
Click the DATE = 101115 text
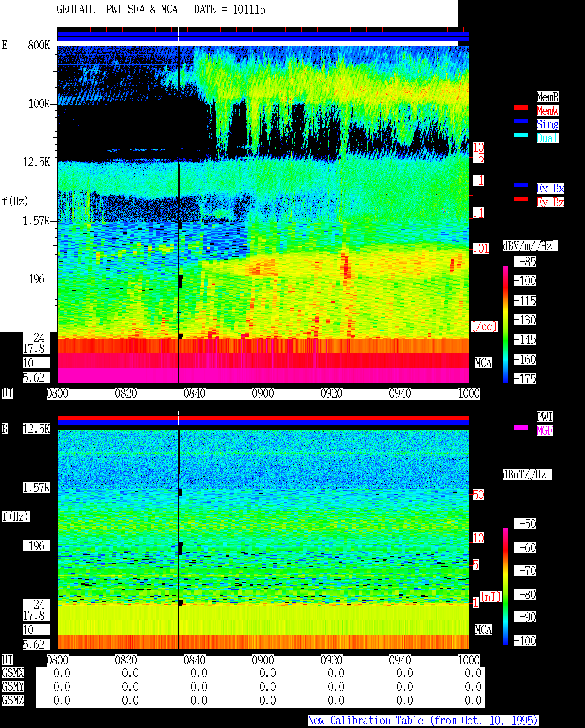tap(229, 10)
